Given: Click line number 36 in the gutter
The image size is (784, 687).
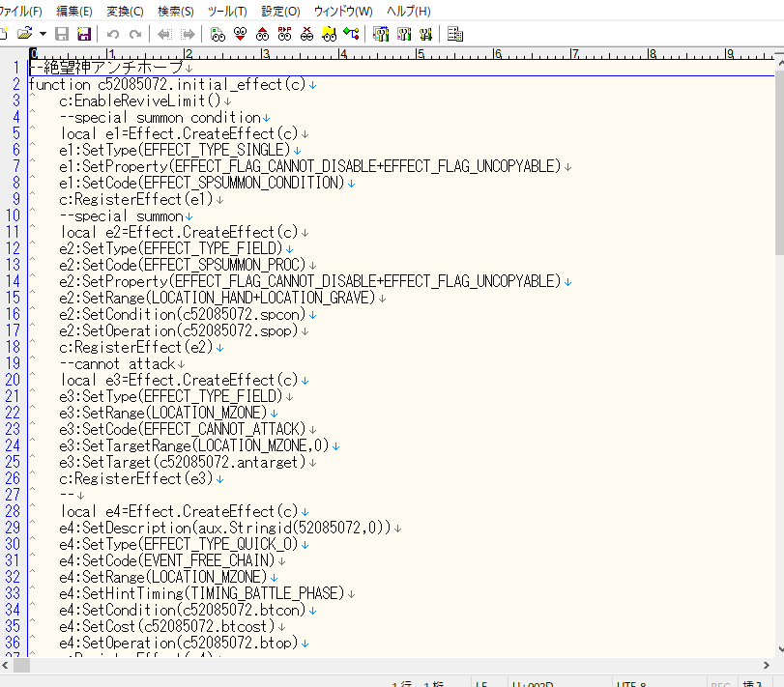Looking at the screenshot, I should pyautogui.click(x=13, y=643).
